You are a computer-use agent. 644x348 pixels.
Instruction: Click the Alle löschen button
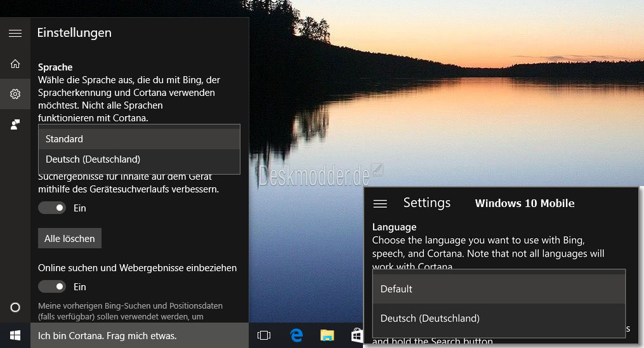coord(70,238)
